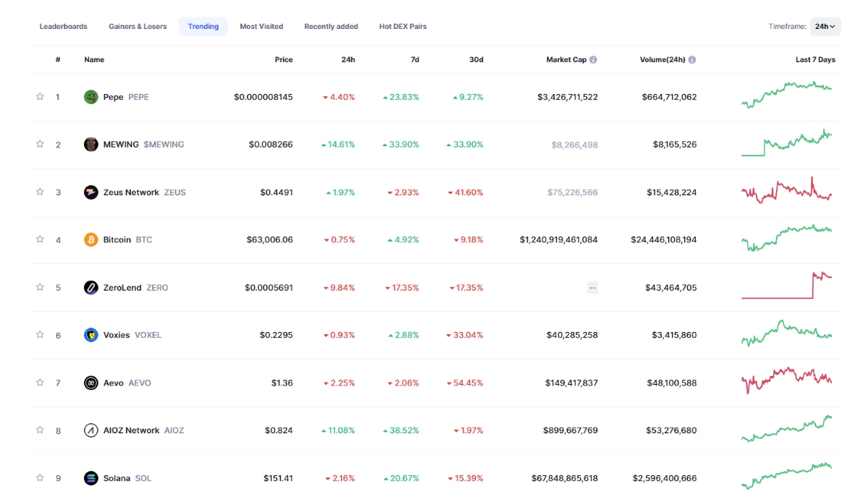Open Solana's 7-day sparkline chart
Viewport: 868px width, 502px height.
coord(787,475)
